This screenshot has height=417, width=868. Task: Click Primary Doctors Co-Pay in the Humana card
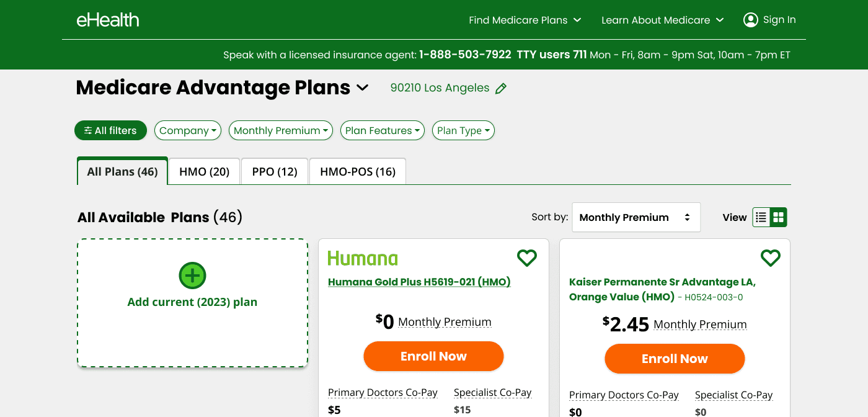383,393
